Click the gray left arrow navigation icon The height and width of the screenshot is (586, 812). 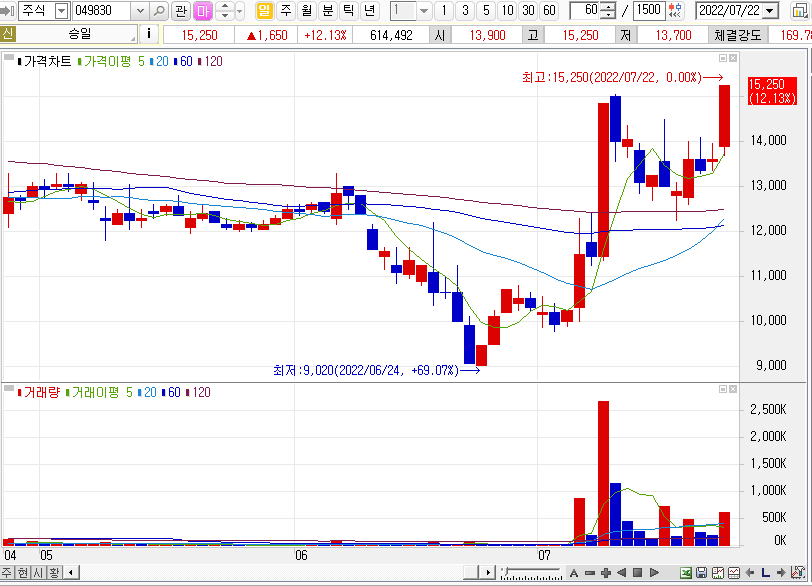pos(749,573)
